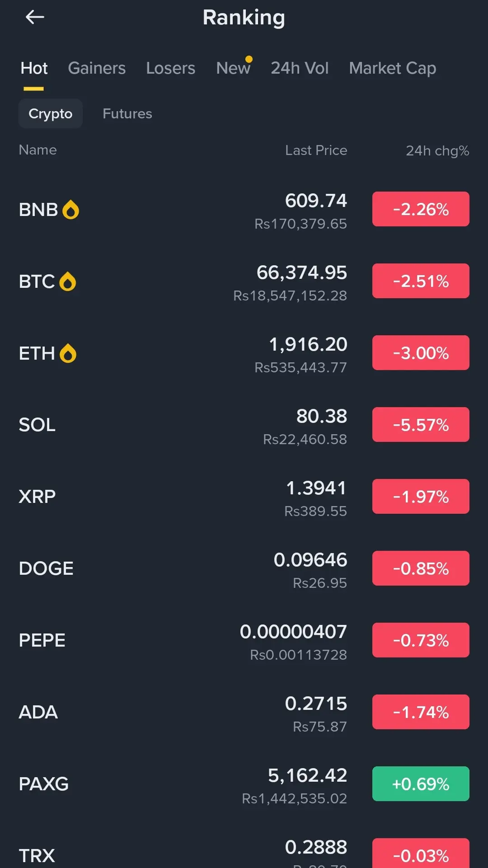The height and width of the screenshot is (868, 488).
Task: Select the 24h Vol tab
Action: [300, 68]
